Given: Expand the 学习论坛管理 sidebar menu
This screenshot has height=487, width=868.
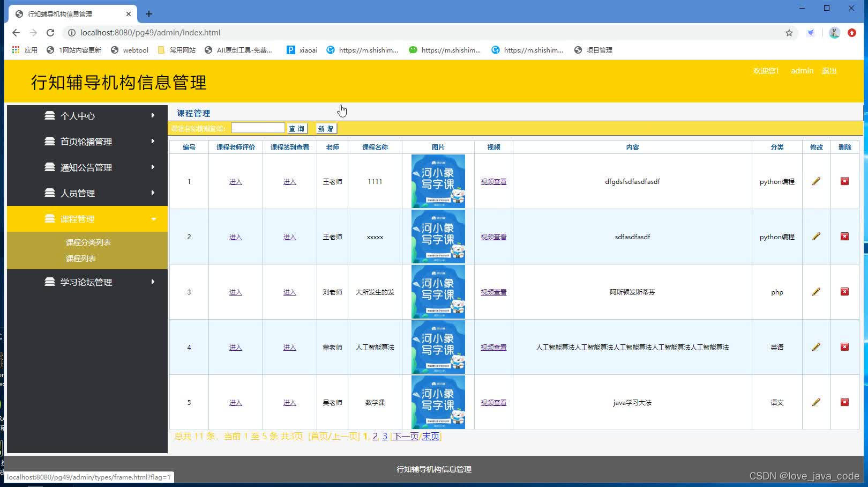Looking at the screenshot, I should pyautogui.click(x=87, y=282).
